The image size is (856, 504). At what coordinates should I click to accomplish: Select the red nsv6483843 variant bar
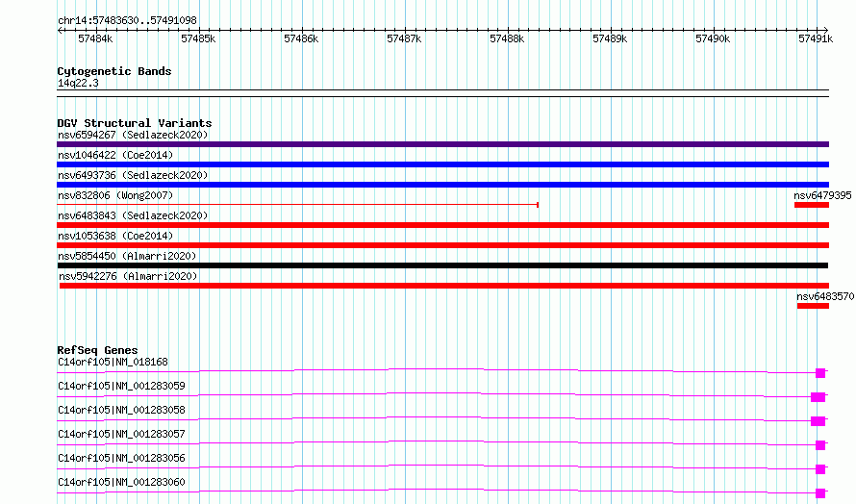pos(442,225)
